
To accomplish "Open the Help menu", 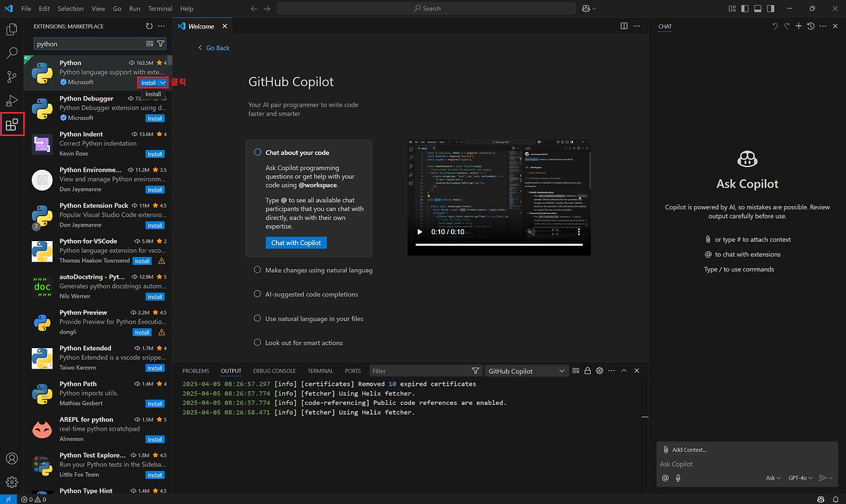I will pyautogui.click(x=186, y=9).
